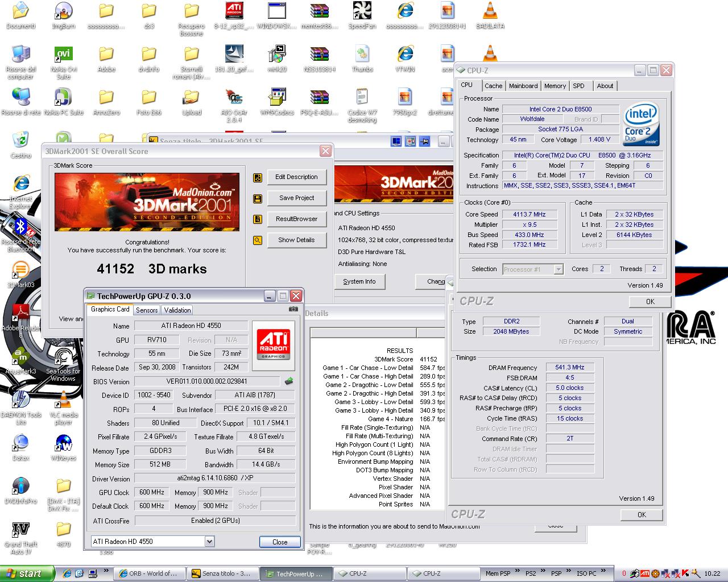
Task: Switch to ORB - World of... taskbar item
Action: click(x=150, y=573)
